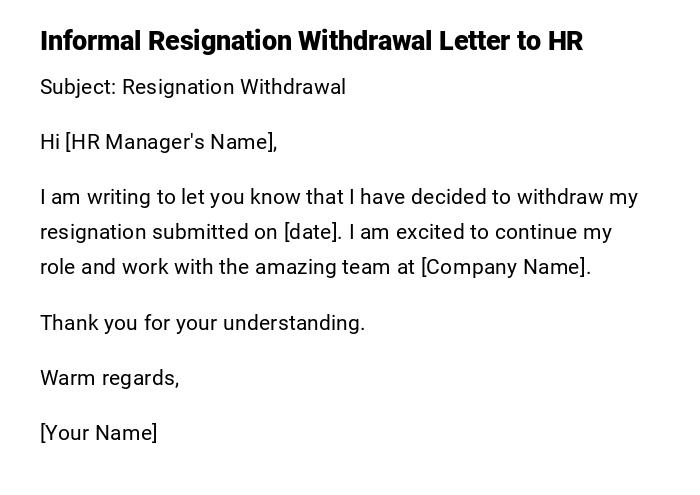Click the word "resignation" starting the second paragraph line
The image size is (700, 495).
[93, 232]
